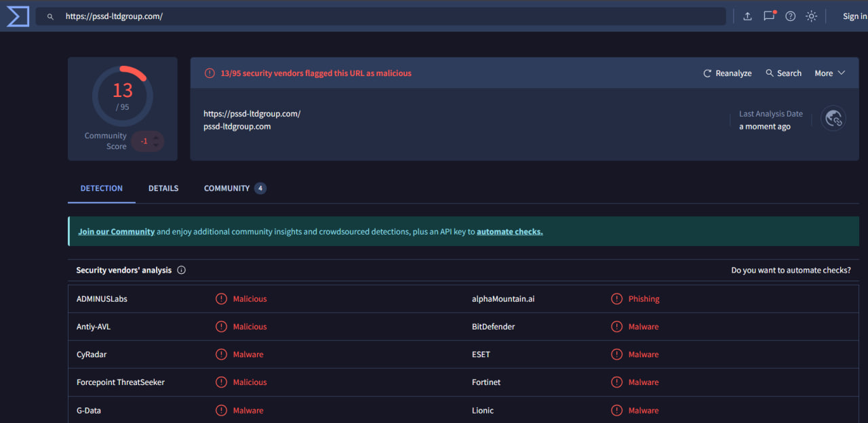The height and width of the screenshot is (423, 868).
Task: Click the upload file icon
Action: 747,16
